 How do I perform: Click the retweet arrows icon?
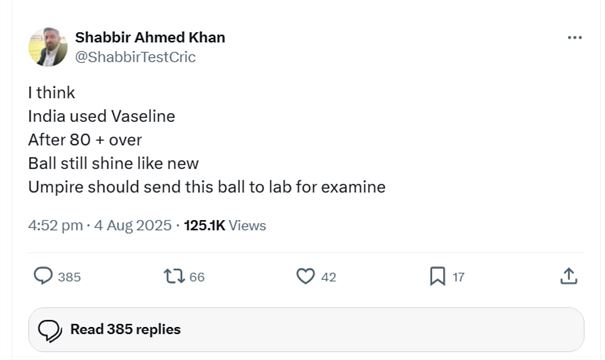point(174,276)
